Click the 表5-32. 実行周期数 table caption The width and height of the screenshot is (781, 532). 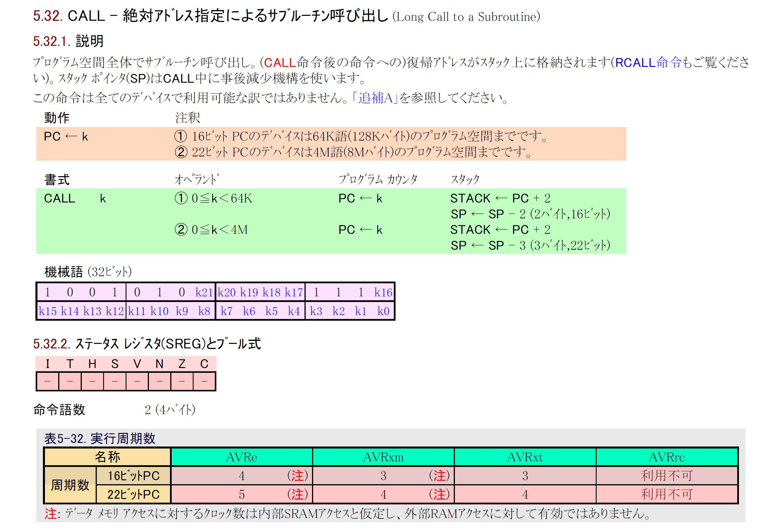pyautogui.click(x=100, y=438)
